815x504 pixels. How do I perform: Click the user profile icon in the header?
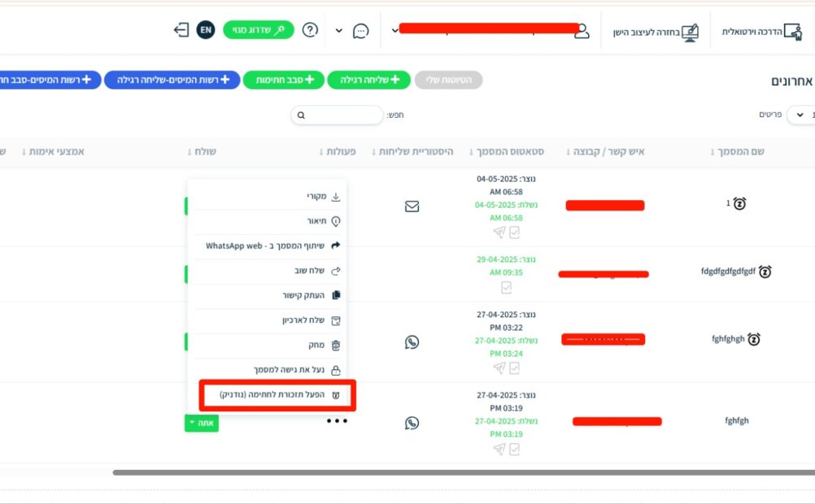point(581,31)
